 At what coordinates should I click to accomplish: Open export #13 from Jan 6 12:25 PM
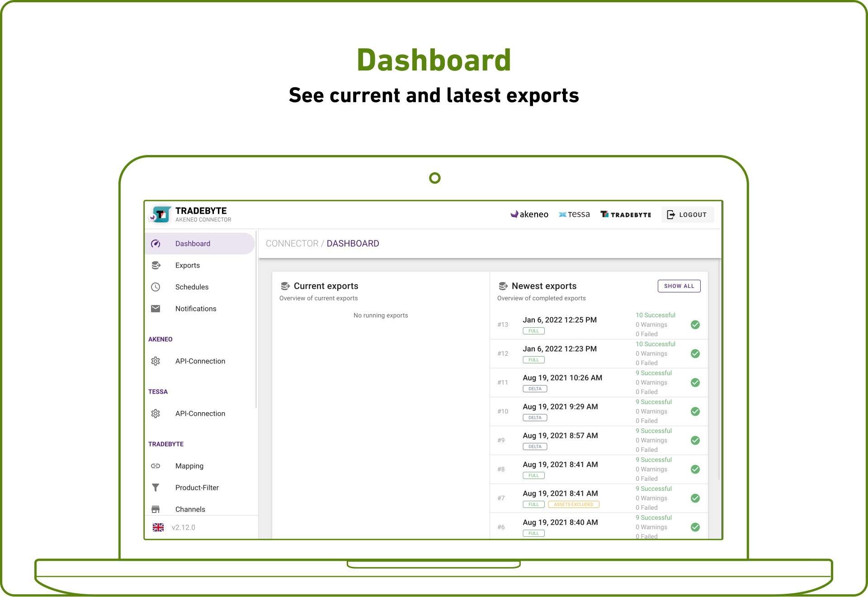click(x=559, y=320)
